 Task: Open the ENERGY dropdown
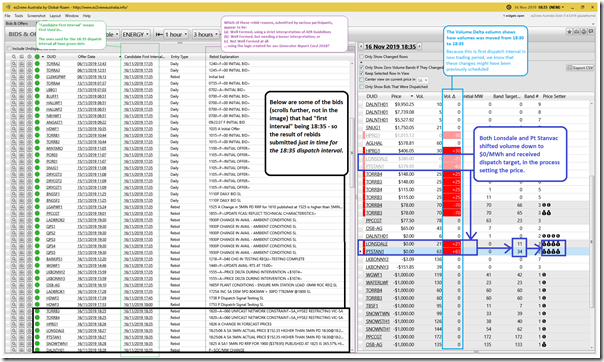tap(136, 34)
